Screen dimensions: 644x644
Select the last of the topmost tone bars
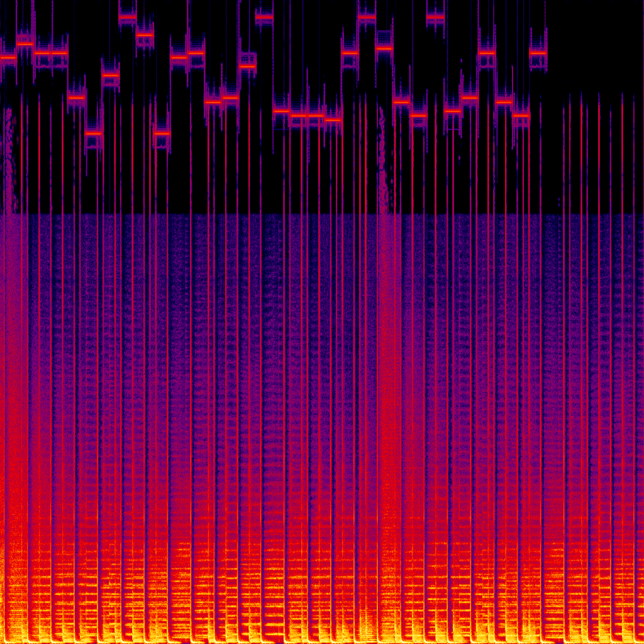[435, 17]
